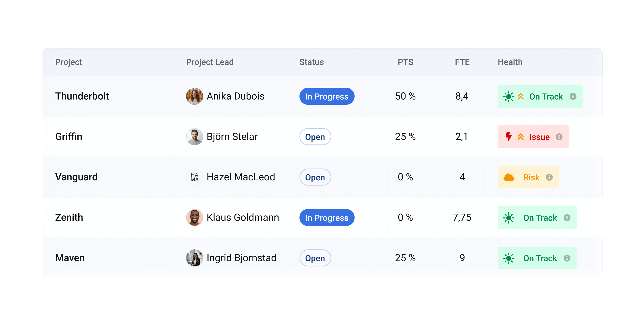Click the orange cloud Risk icon
Image resolution: width=644 pixels, height=325 pixels.
click(x=509, y=177)
